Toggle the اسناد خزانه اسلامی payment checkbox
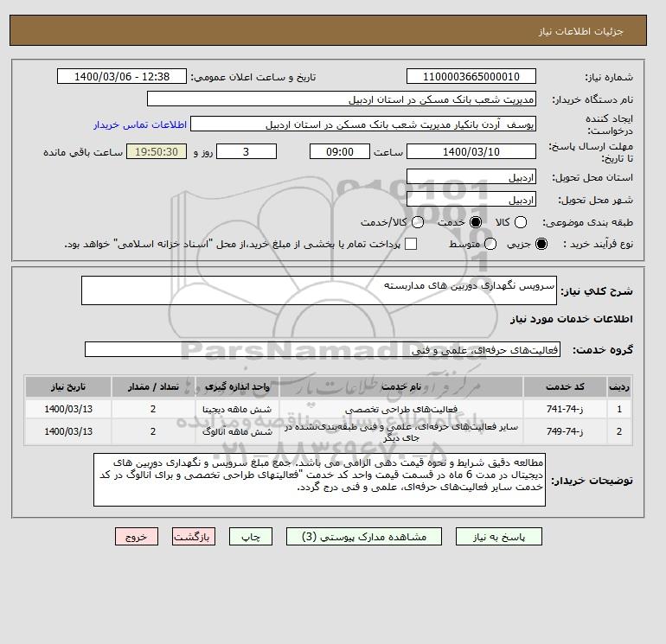This screenshot has width=666, height=644. [x=411, y=244]
